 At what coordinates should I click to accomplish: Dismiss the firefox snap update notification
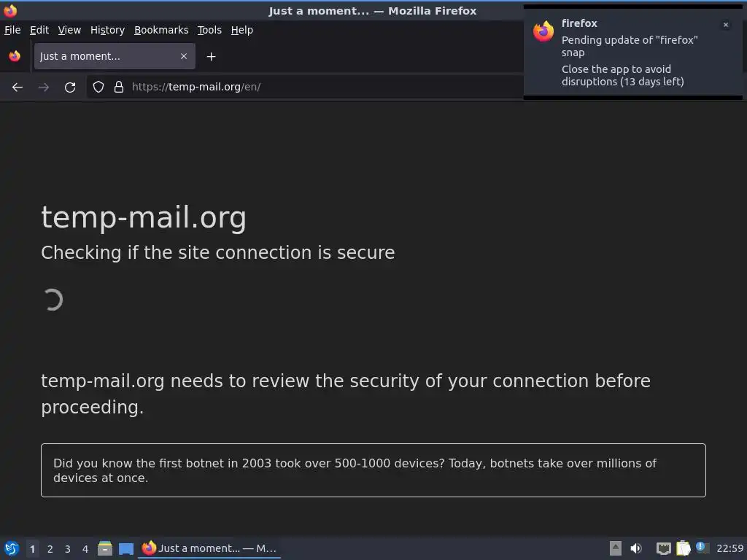[x=726, y=25]
